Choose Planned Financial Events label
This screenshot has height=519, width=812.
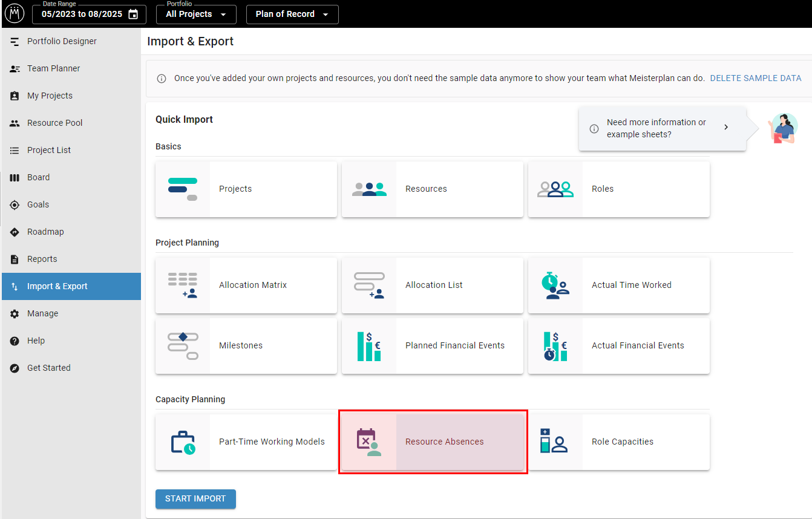455,346
